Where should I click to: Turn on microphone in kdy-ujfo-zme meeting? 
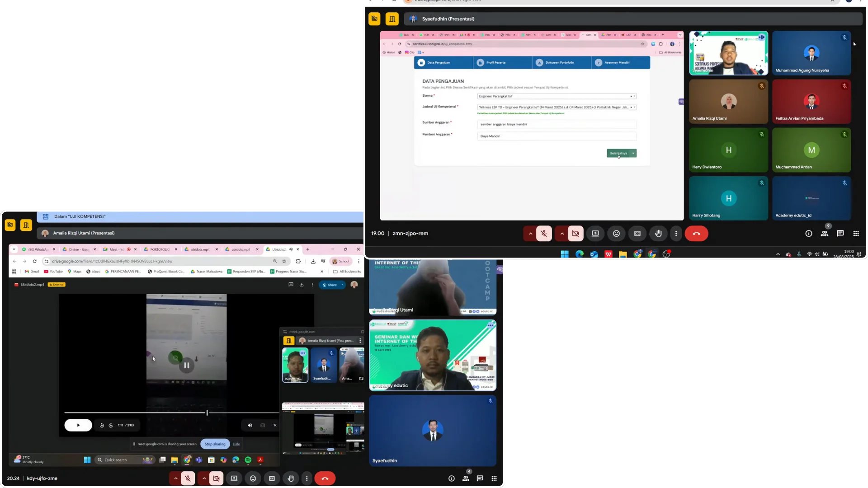(x=188, y=479)
